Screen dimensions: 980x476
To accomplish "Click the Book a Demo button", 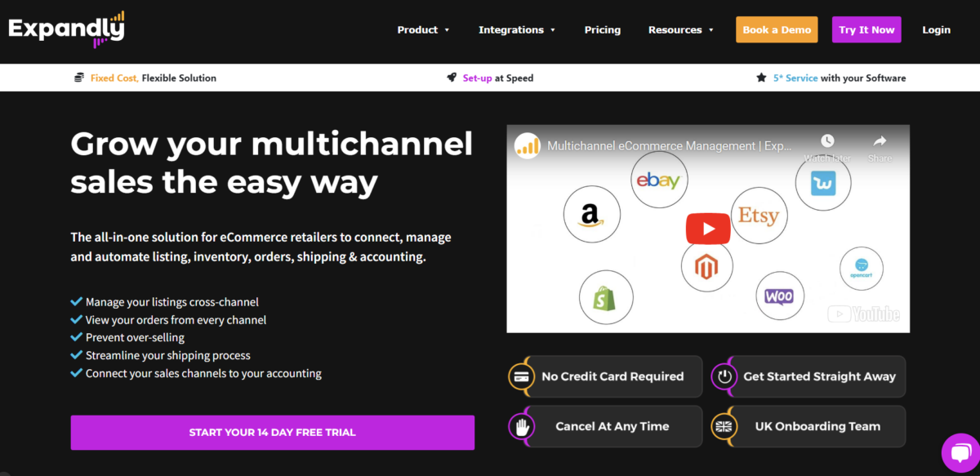I will (777, 29).
